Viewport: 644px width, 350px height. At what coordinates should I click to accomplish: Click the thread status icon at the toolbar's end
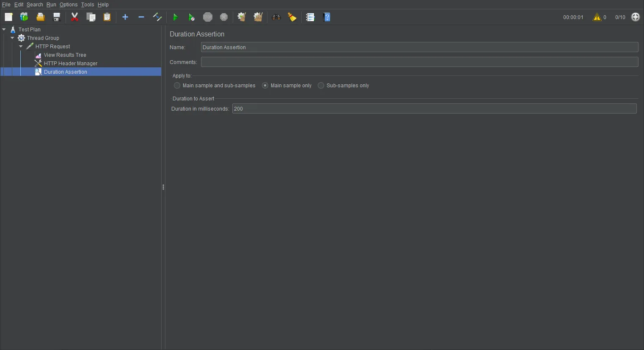point(636,17)
